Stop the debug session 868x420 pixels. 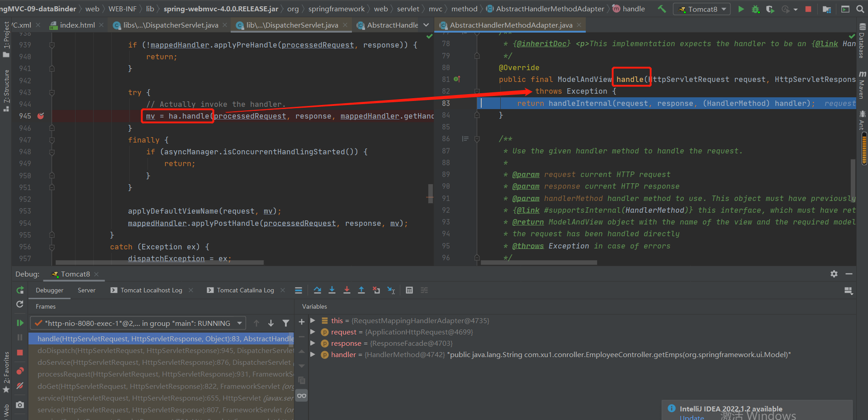point(20,353)
